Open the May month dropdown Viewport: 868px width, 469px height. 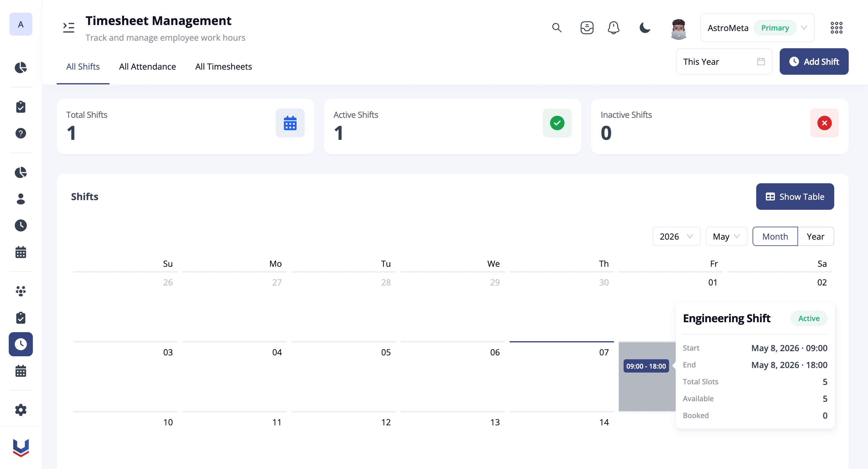pyautogui.click(x=726, y=236)
